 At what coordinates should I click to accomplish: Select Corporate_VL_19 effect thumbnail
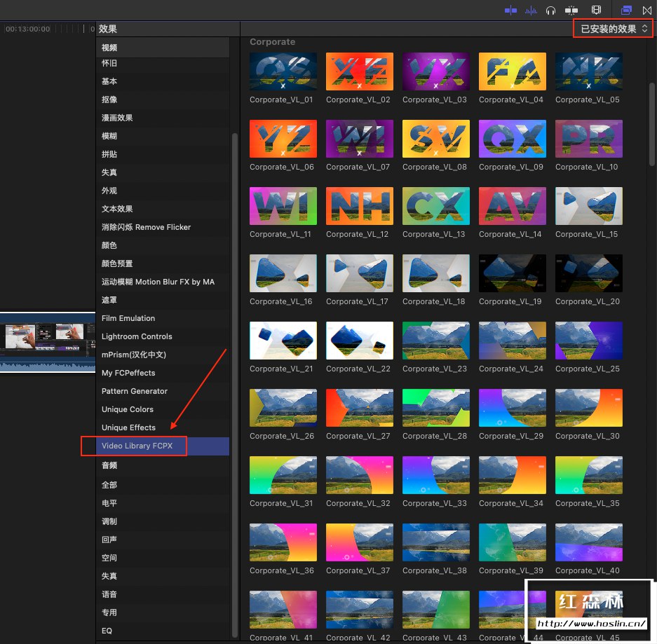click(512, 273)
